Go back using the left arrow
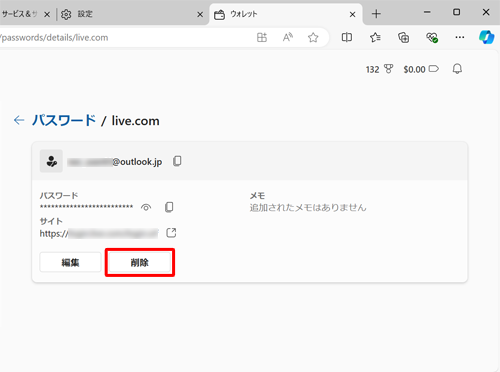This screenshot has height=372, width=500. point(19,120)
